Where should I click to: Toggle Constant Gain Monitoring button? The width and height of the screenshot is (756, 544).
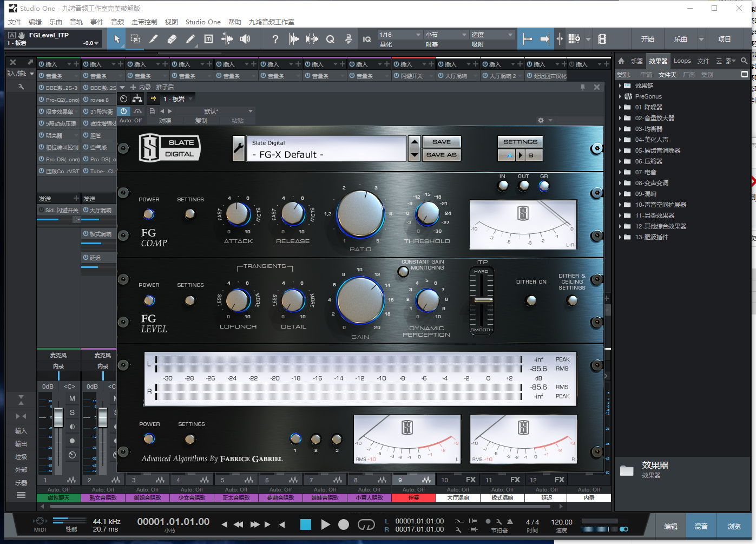(x=403, y=272)
